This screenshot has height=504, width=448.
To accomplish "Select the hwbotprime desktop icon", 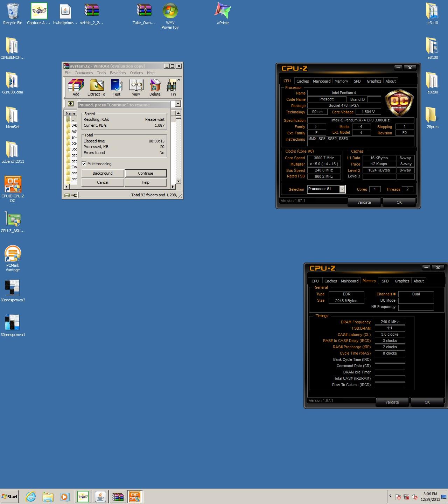I will click(65, 14).
